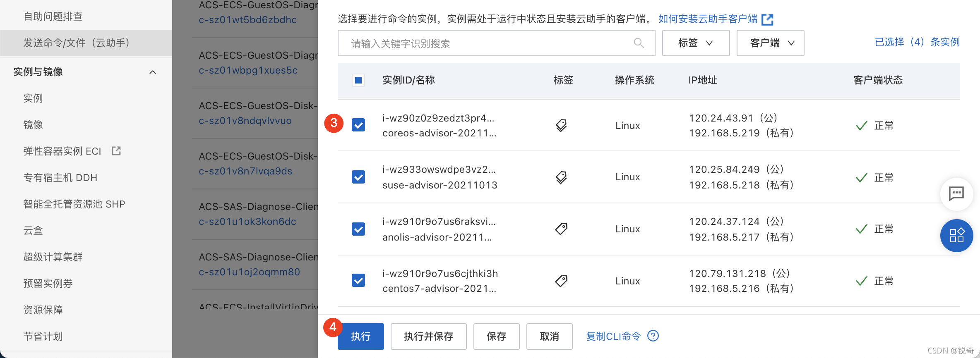This screenshot has height=358, width=980.
Task: Click public IP 120.24.37.124
Action: 724,222
